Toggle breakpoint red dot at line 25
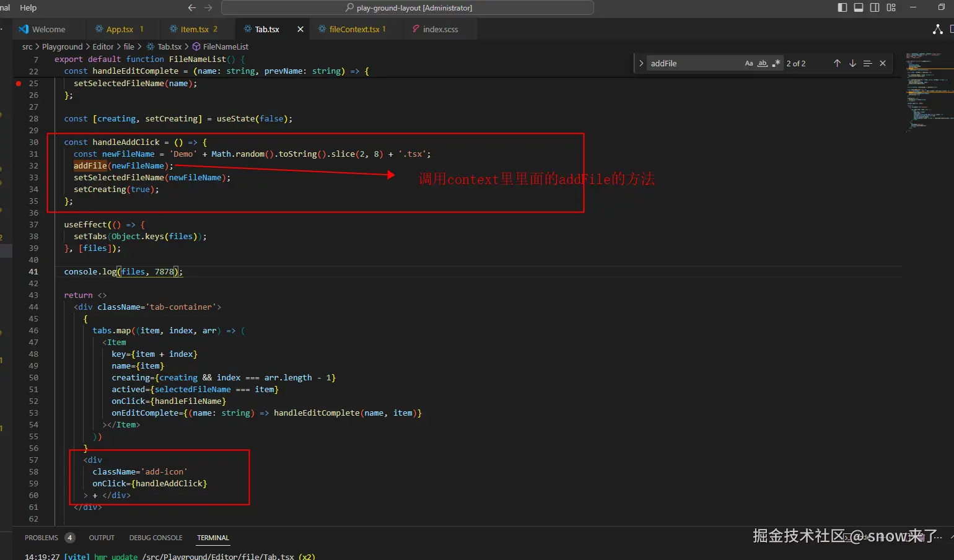 click(19, 83)
